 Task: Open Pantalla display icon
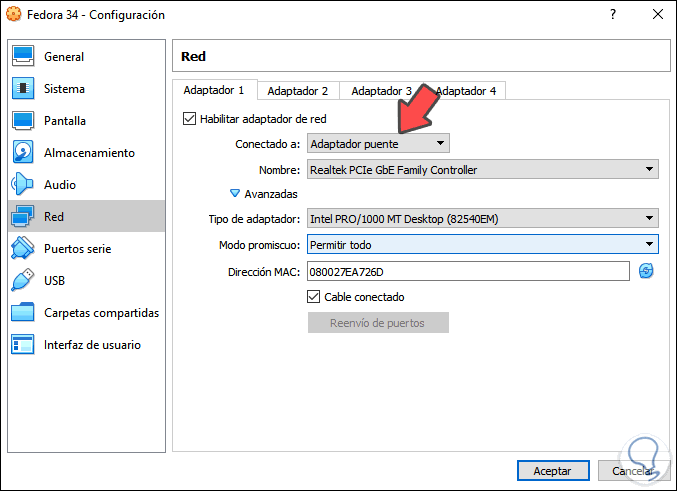[x=24, y=121]
